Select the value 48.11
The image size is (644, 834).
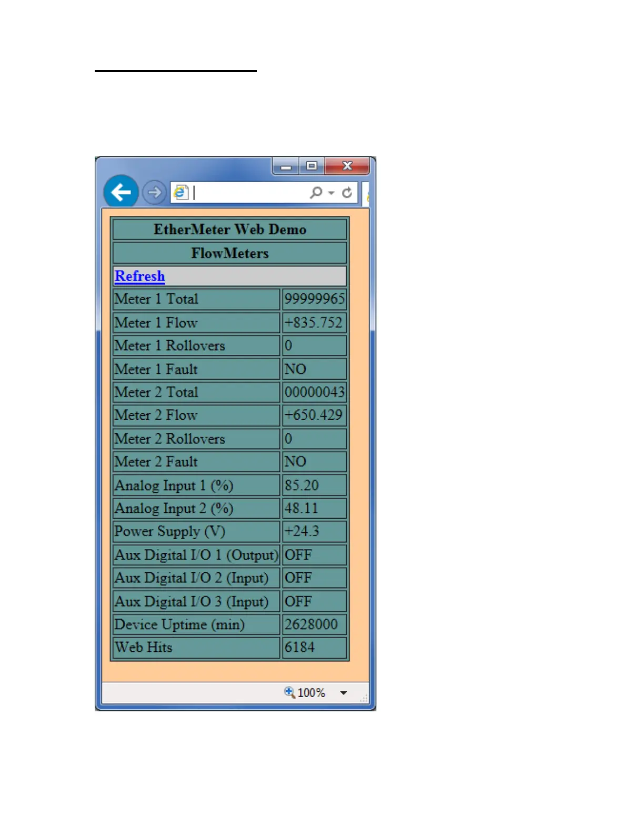click(x=301, y=509)
